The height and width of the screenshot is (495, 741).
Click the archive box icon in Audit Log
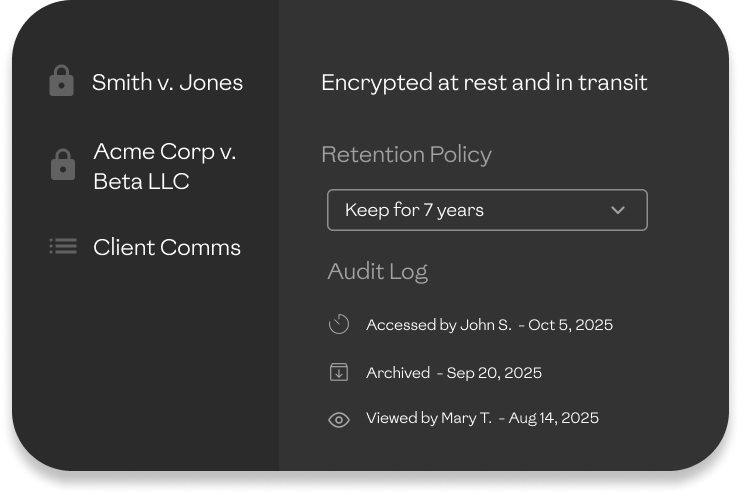(339, 372)
